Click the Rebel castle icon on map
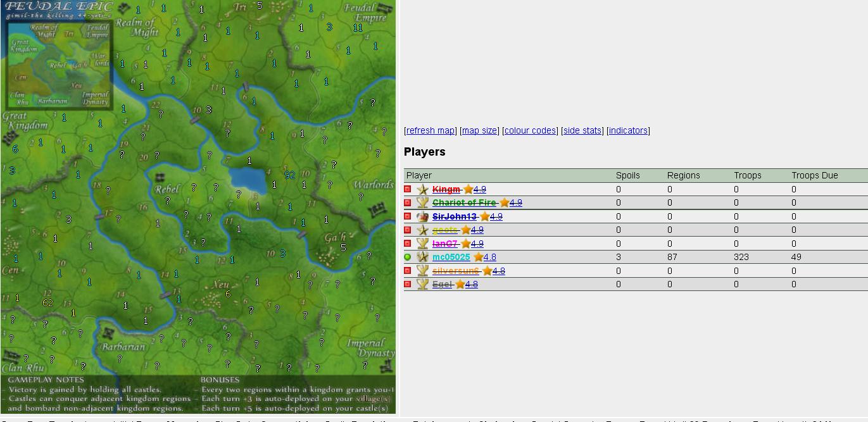Screen dimensions: 868x422 [160, 178]
